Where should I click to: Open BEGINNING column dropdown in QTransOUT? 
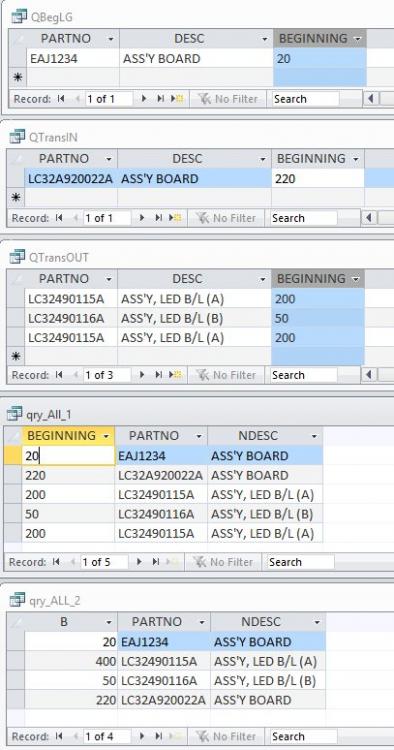(x=356, y=279)
